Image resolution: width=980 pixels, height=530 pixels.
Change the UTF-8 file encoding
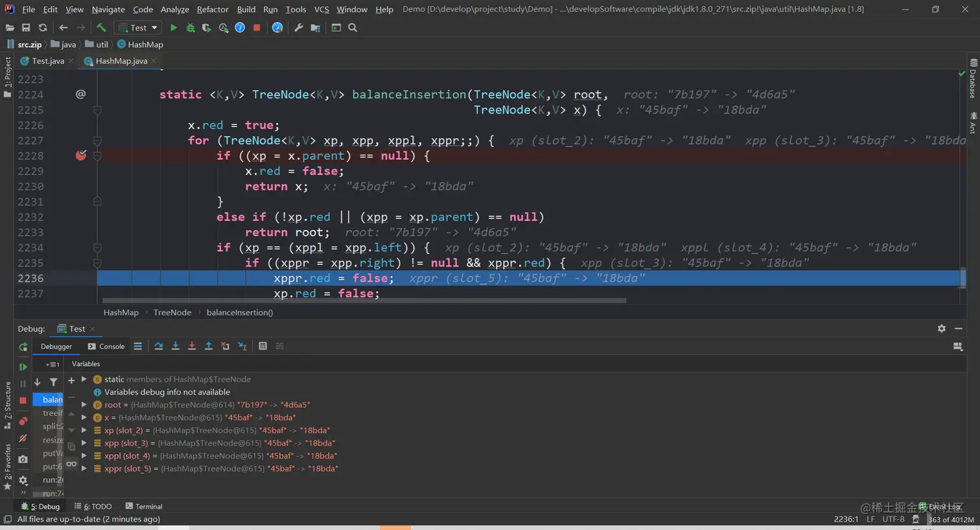coord(893,519)
